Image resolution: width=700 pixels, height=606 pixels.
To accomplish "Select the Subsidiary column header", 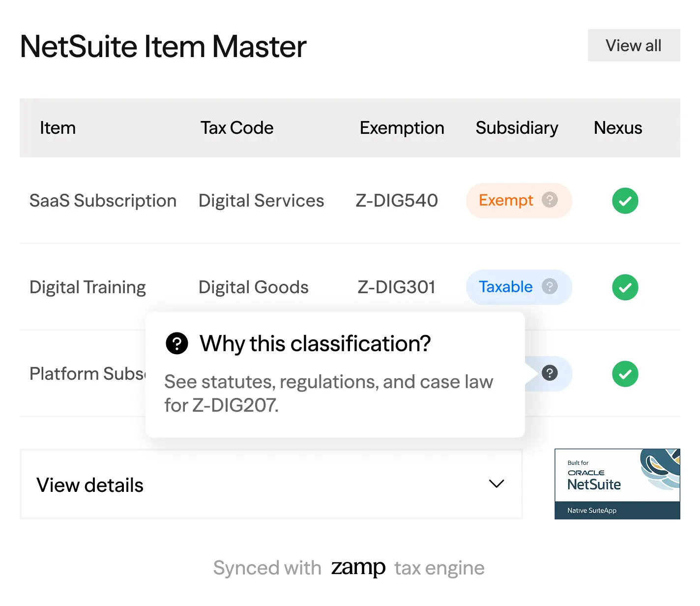I will pos(517,128).
